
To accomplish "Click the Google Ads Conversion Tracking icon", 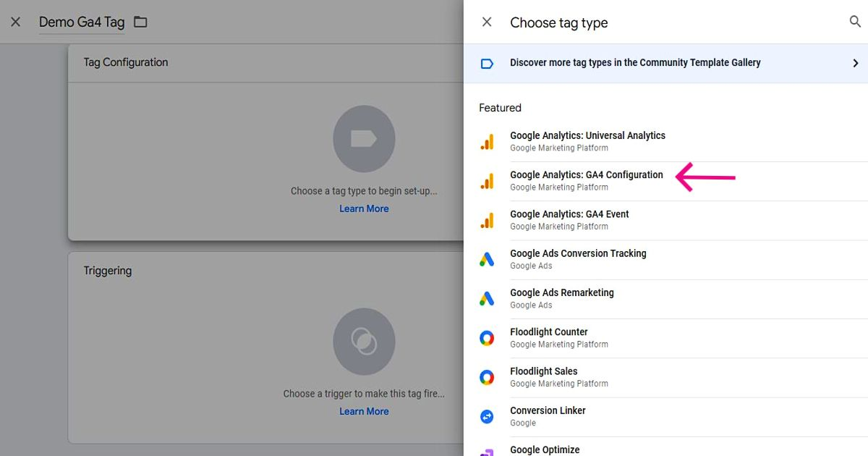I will [487, 259].
